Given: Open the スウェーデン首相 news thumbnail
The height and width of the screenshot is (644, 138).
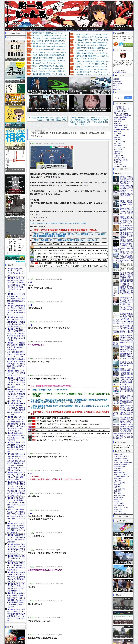Looking at the screenshot, I should (x=37, y=86).
